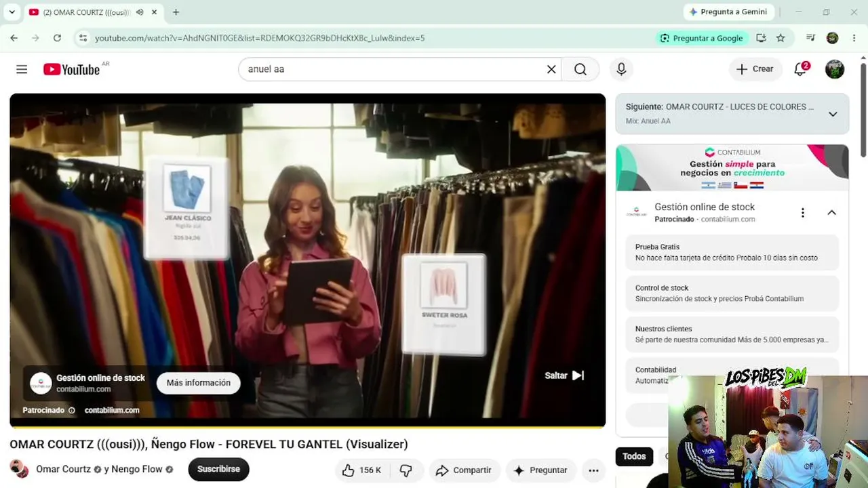
Task: Click the page's vertical scrollbar
Action: coord(863,108)
